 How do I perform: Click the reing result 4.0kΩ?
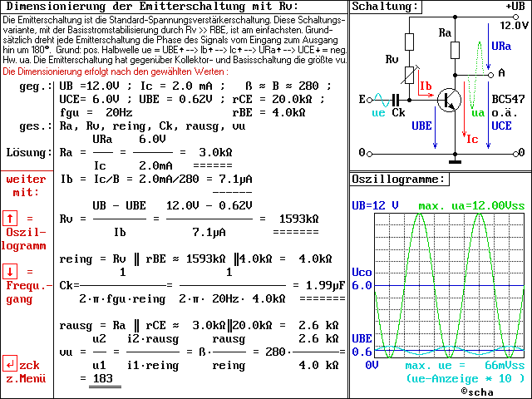pos(315,259)
